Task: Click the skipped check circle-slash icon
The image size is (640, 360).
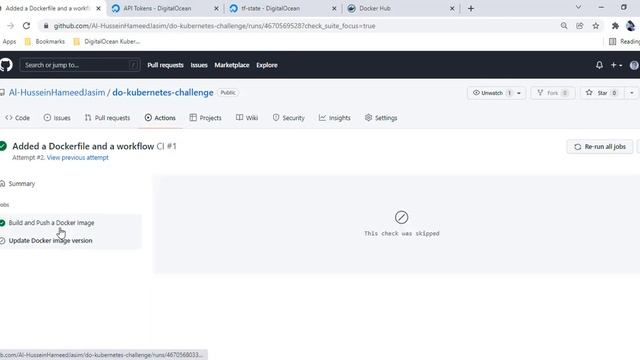Action: tap(401, 217)
